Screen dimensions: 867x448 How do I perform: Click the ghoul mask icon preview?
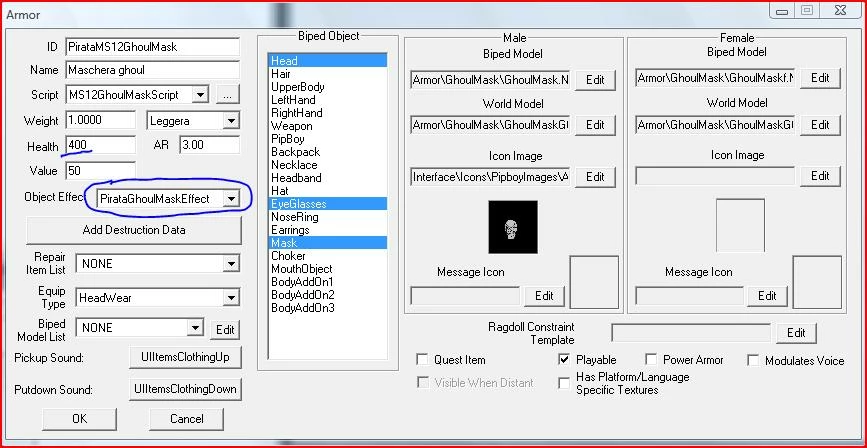(513, 227)
